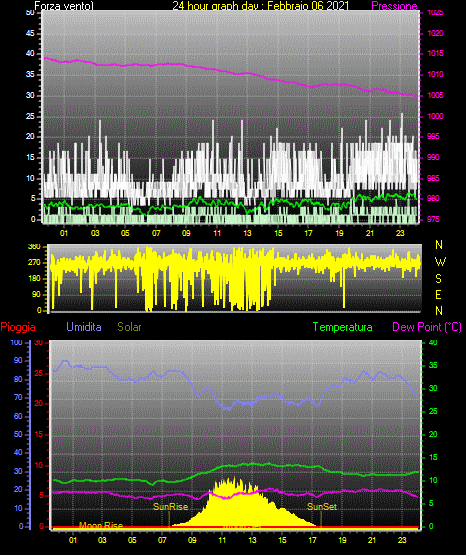Click the 'Dew Point (°C)' legend label
Screen dimensions: 466x555
pyautogui.click(x=427, y=327)
